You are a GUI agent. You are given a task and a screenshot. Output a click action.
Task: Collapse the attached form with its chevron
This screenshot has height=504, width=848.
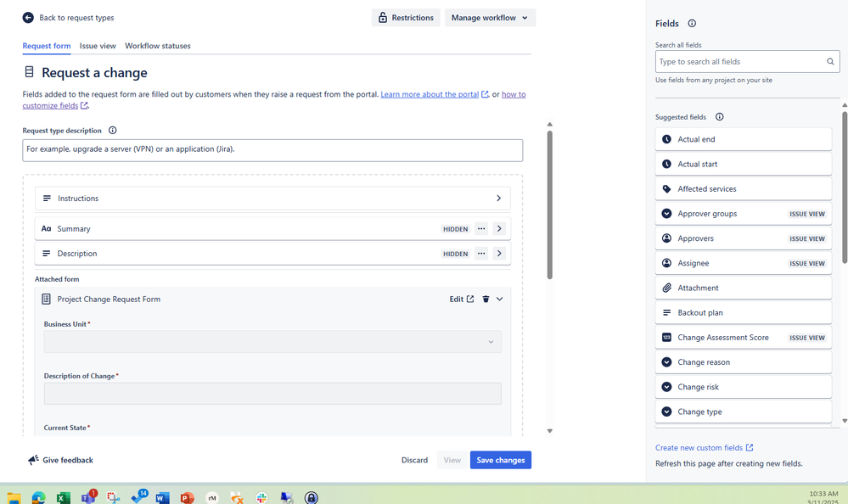pyautogui.click(x=499, y=299)
